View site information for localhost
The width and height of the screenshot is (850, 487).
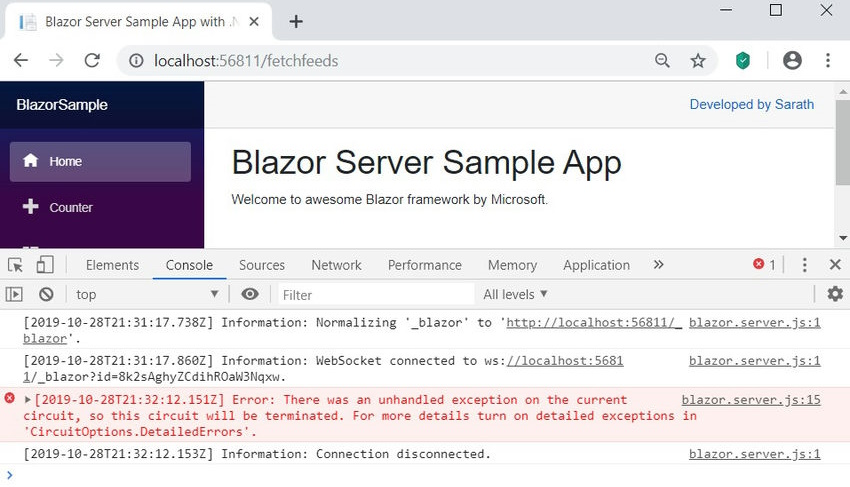[136, 61]
